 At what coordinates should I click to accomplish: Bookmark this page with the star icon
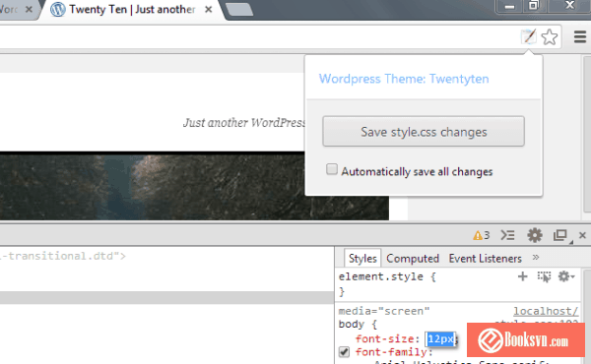pyautogui.click(x=550, y=36)
